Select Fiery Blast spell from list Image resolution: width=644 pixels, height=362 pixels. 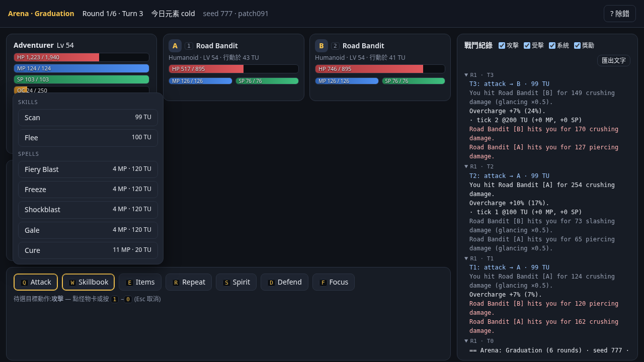[x=88, y=169]
